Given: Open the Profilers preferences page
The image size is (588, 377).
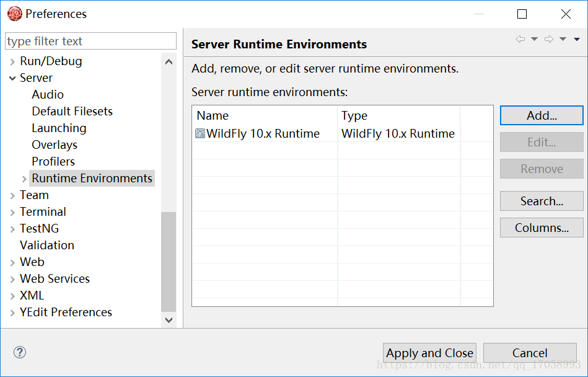Looking at the screenshot, I should pos(53,161).
